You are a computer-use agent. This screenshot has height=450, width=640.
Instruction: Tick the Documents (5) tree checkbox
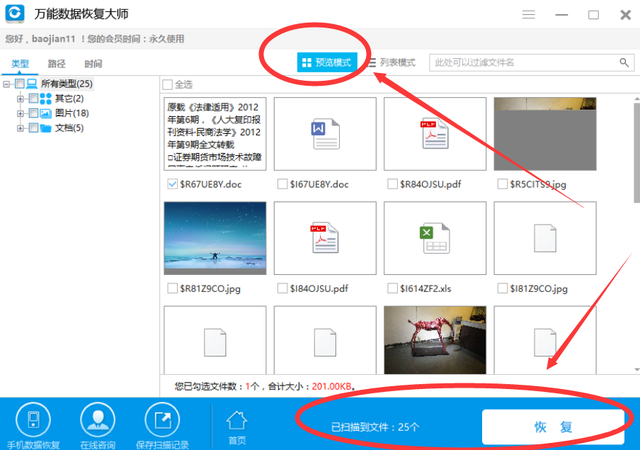[x=34, y=128]
